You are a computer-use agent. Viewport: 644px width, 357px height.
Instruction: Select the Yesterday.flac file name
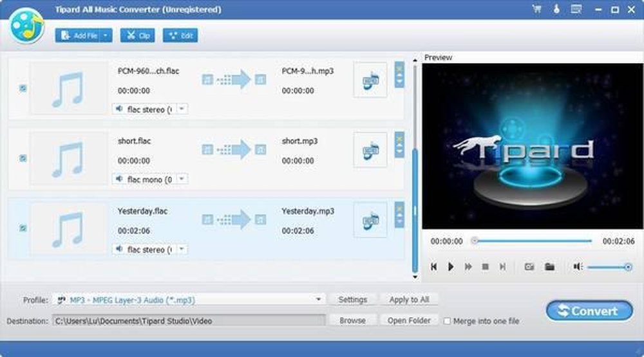pyautogui.click(x=142, y=212)
